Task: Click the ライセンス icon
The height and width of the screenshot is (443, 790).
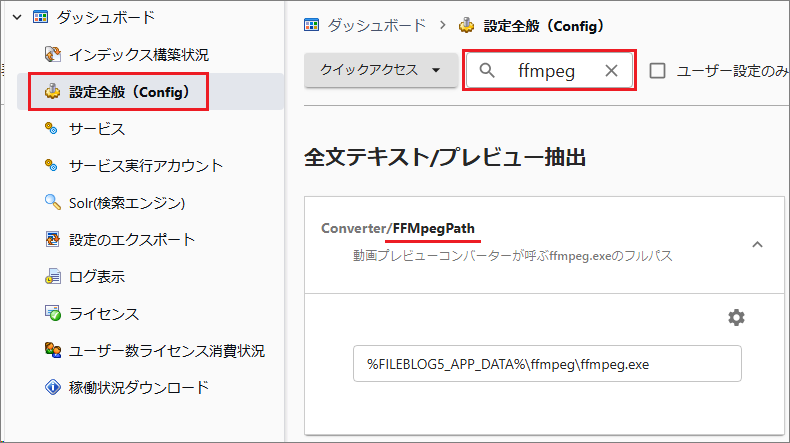Action: 54,314
